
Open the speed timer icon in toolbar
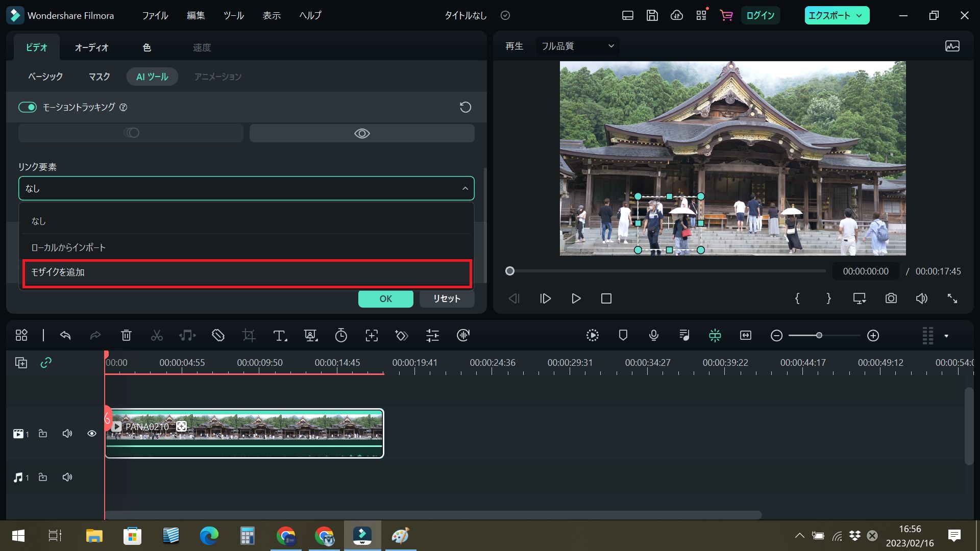click(341, 336)
